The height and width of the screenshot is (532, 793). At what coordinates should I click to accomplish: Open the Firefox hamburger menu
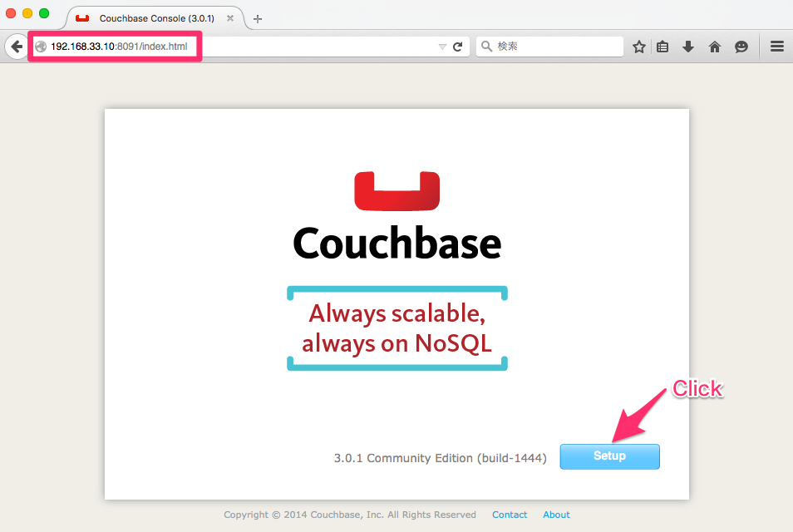click(x=776, y=47)
